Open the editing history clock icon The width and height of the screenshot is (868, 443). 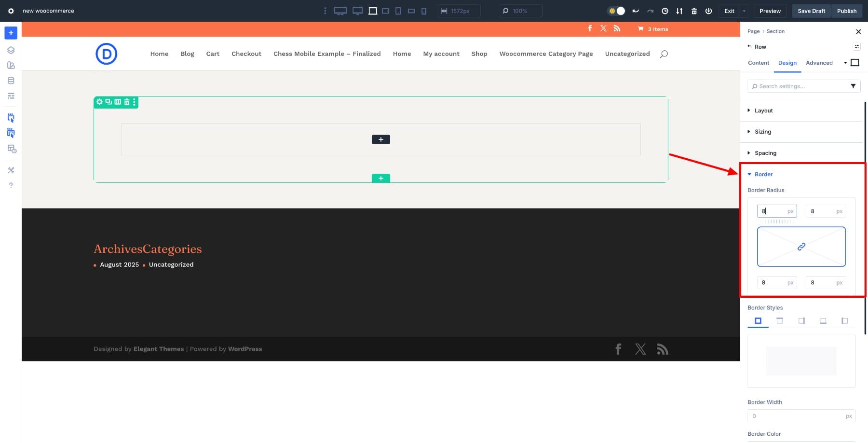pyautogui.click(x=665, y=11)
